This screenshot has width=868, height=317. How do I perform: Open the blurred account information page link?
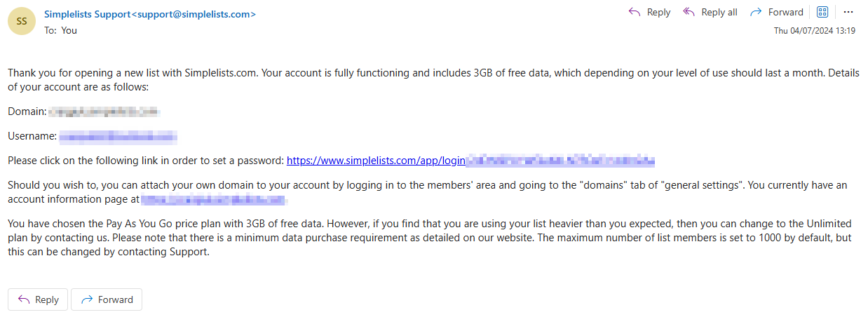pyautogui.click(x=214, y=200)
